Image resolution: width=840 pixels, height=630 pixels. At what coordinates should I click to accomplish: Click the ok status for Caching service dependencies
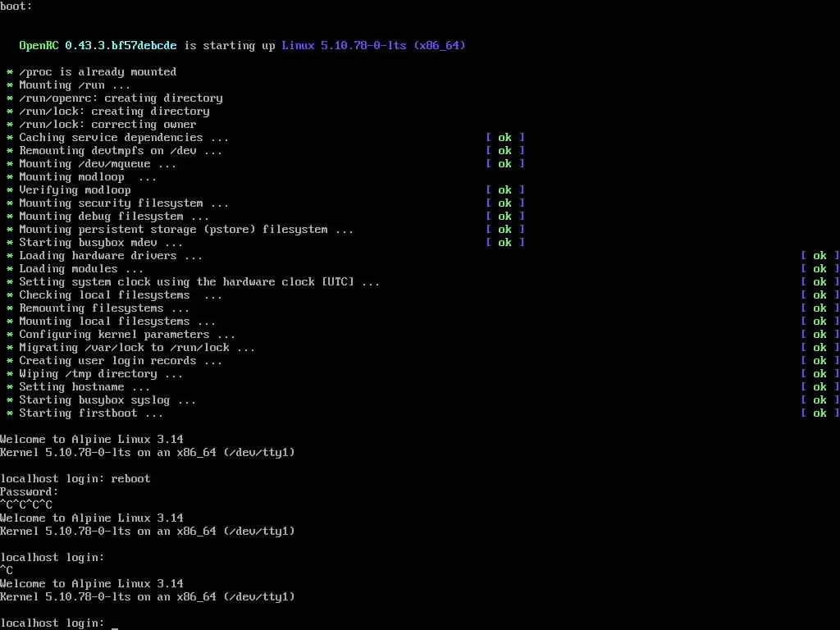tap(504, 138)
